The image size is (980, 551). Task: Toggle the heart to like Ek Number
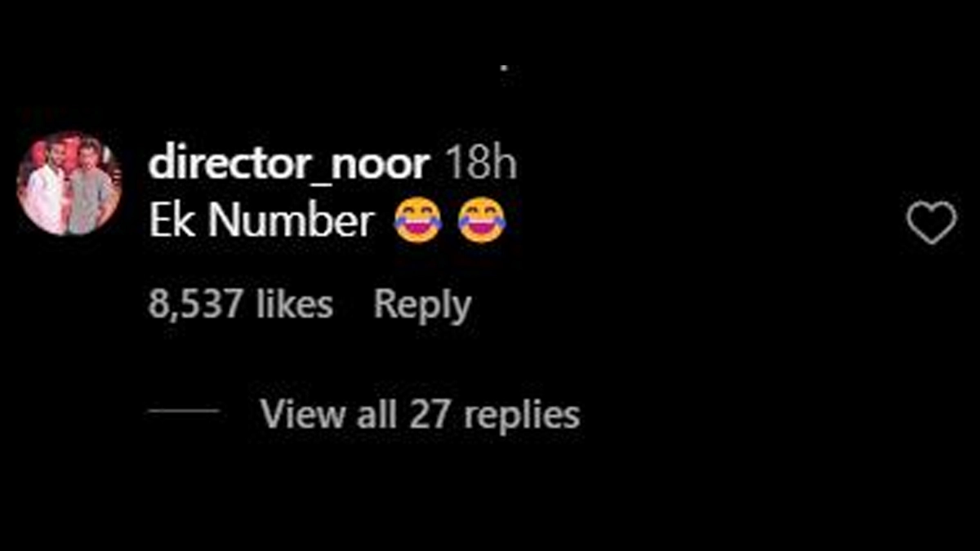point(931,223)
